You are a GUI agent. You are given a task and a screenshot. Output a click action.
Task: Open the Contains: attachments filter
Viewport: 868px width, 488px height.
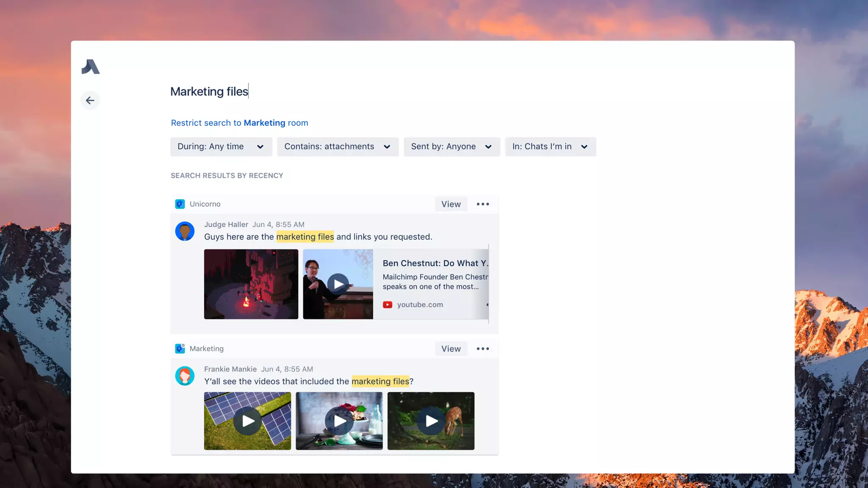[337, 147]
